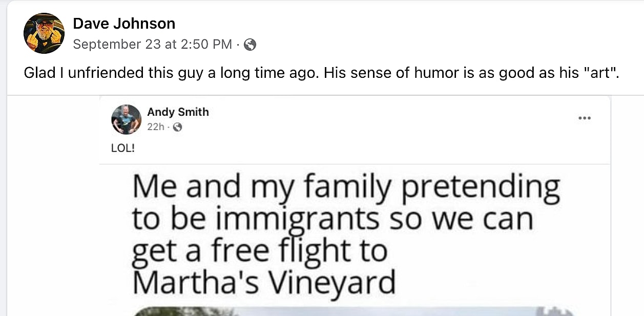Click the LOL! caption text
This screenshot has height=316, width=644.
click(122, 150)
